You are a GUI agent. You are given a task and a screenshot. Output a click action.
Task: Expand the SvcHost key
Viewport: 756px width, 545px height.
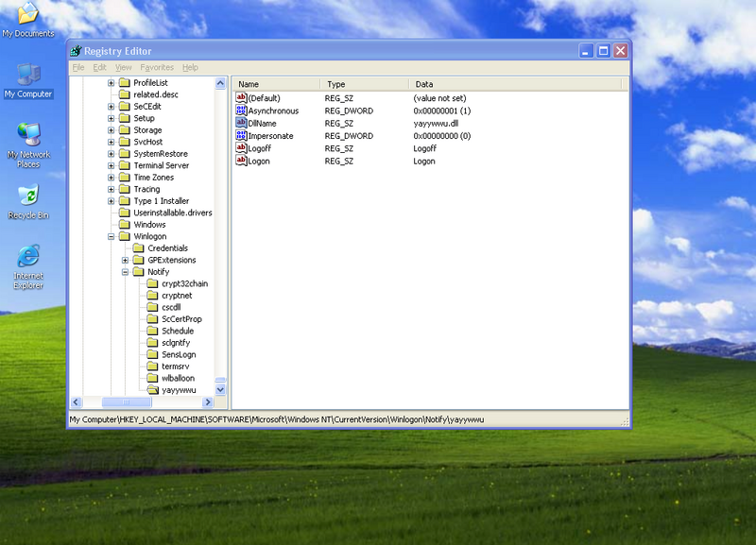(111, 142)
